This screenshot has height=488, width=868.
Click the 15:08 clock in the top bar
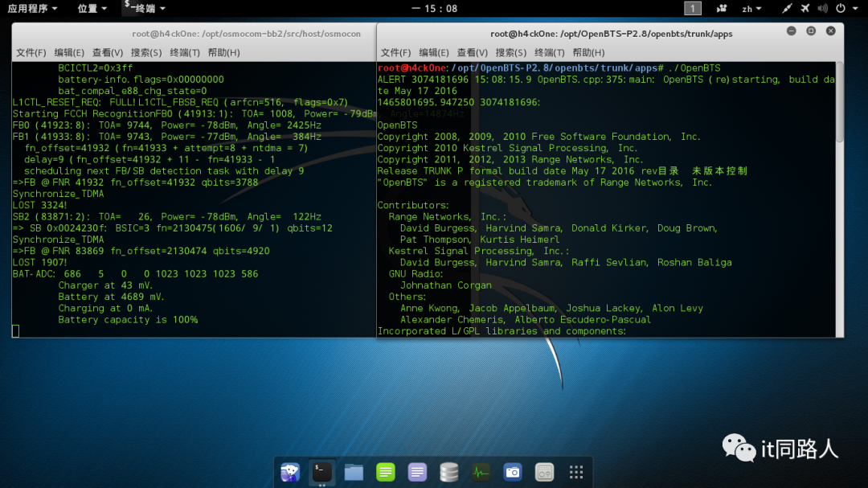coord(435,8)
